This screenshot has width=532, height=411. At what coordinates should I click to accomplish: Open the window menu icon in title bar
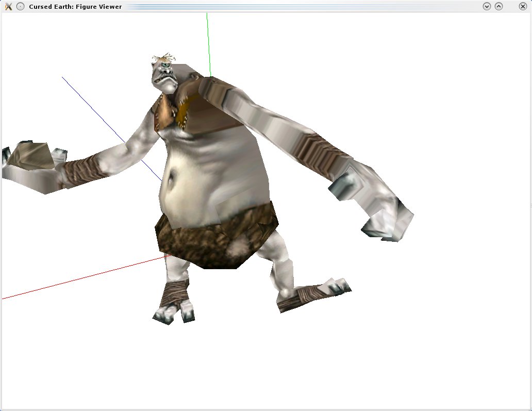pyautogui.click(x=8, y=7)
